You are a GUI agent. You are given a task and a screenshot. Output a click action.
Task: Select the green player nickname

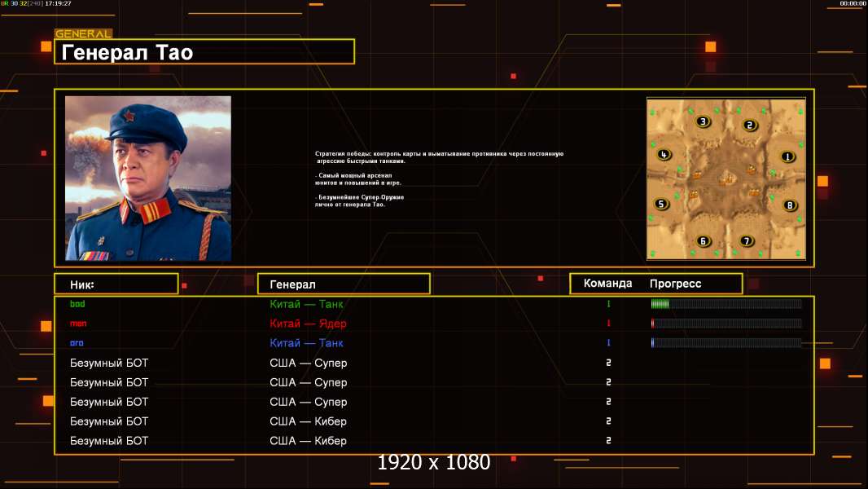click(x=77, y=303)
